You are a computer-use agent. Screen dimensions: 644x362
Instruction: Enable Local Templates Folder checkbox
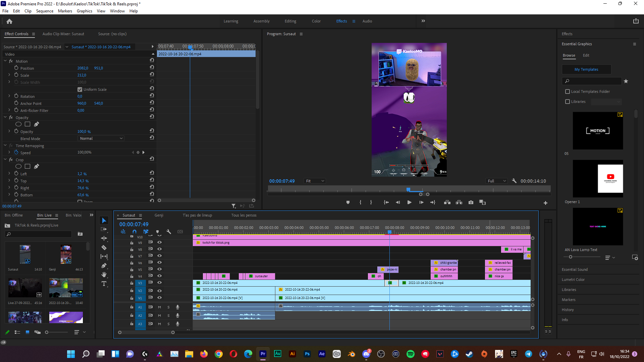(x=568, y=92)
